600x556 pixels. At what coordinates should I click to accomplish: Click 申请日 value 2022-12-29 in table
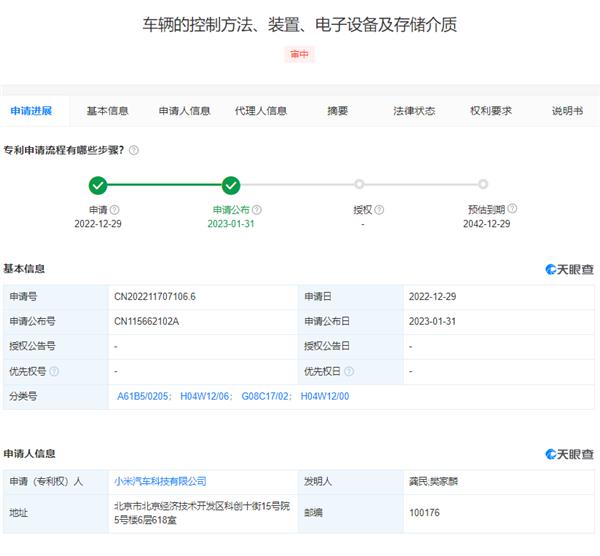click(x=432, y=297)
